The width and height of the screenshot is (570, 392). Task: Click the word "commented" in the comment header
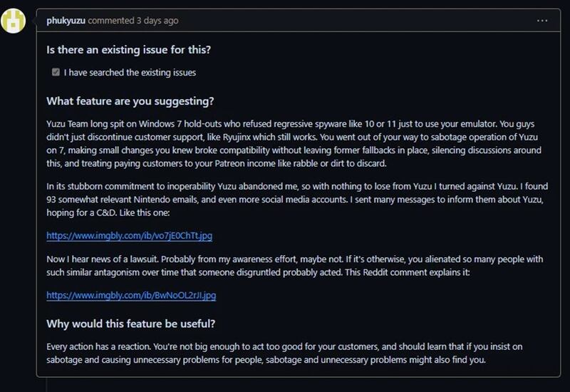(x=109, y=21)
